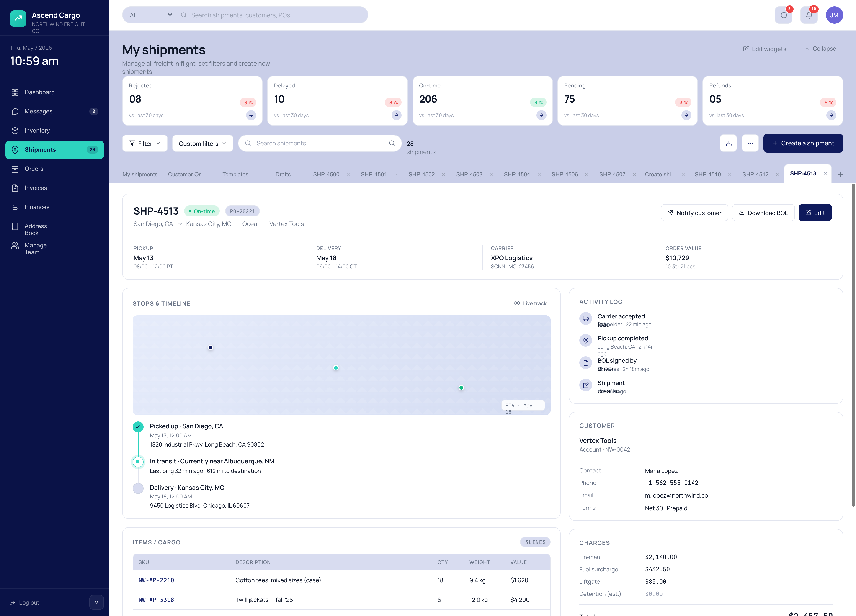This screenshot has width=856, height=616.
Task: Click SKU NW-AP-2210 in cargo table
Action: click(156, 580)
